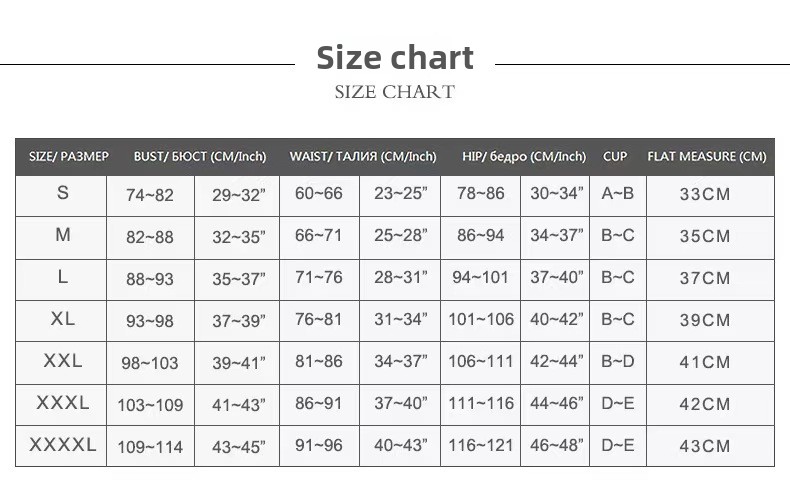790x495 pixels.
Task: Select the BUST/БЮСТ (CM/Inch) header
Action: point(200,157)
